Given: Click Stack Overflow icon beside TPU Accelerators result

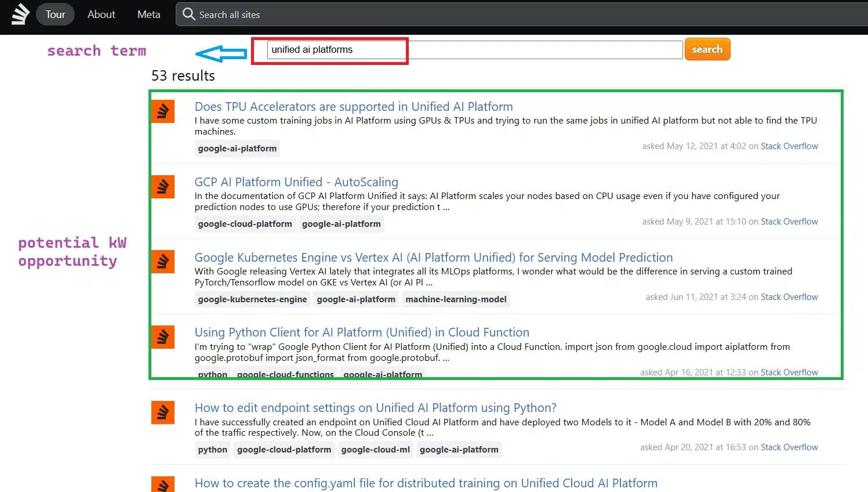Looking at the screenshot, I should pos(163,111).
